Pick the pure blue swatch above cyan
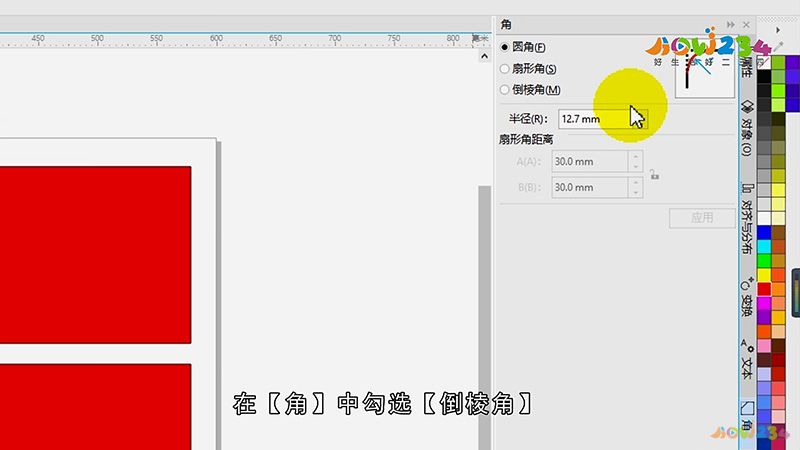This screenshot has height=450, width=800. [764, 233]
